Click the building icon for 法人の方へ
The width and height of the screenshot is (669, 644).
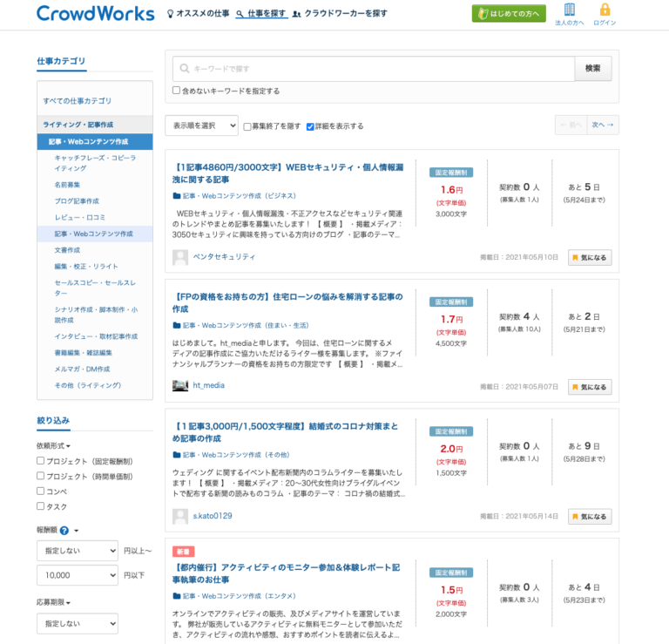(x=570, y=10)
